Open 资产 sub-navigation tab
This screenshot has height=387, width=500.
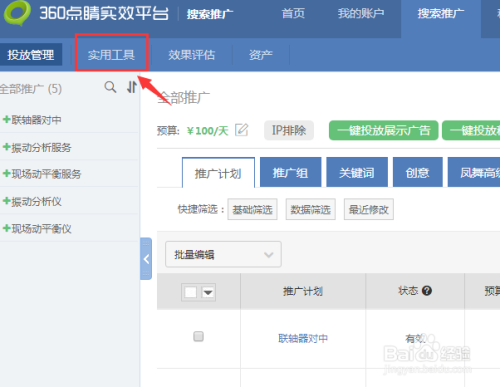(x=261, y=55)
